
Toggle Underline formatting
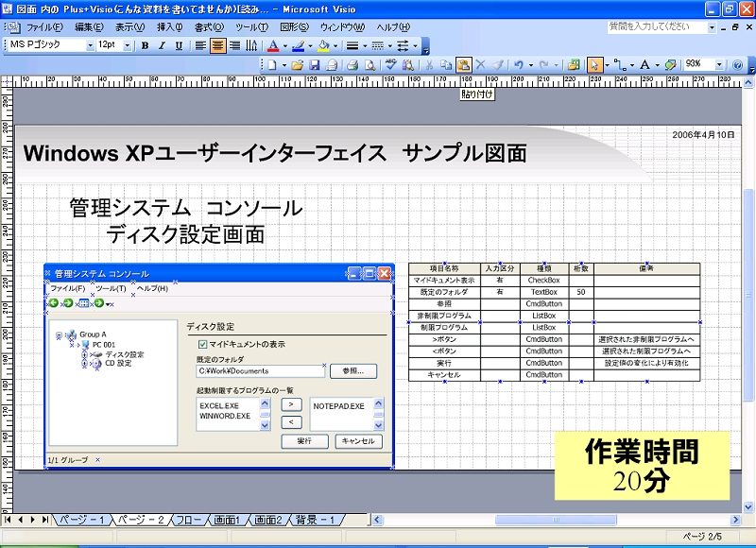pos(179,45)
